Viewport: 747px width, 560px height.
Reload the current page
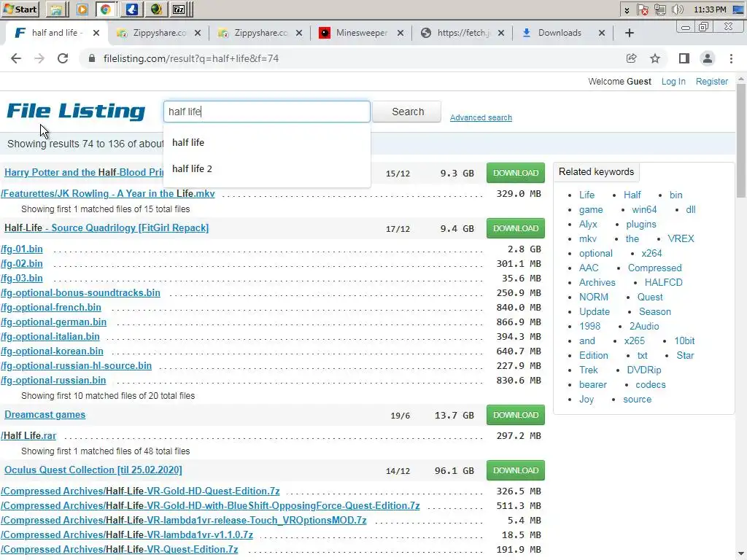click(x=63, y=58)
